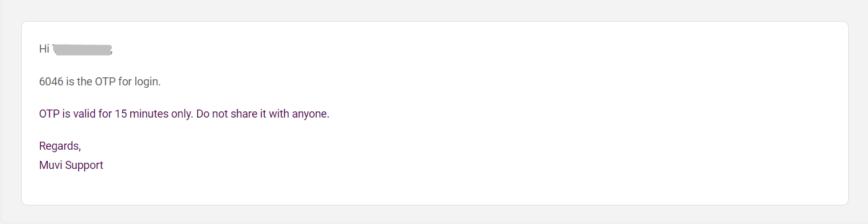Click "the" in the 6046 login line
Image resolution: width=868 pixels, height=224 pixels.
coord(85,82)
